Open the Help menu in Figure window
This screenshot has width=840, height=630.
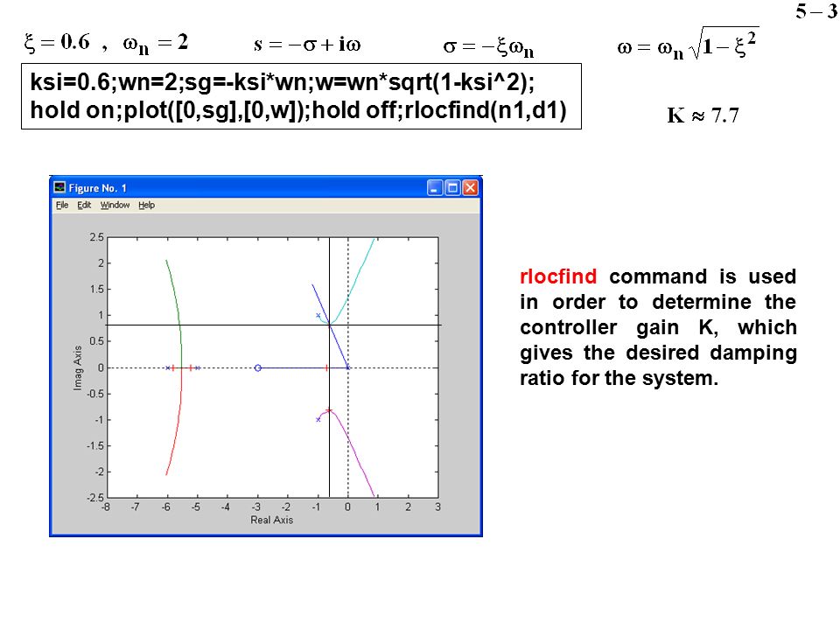(146, 205)
